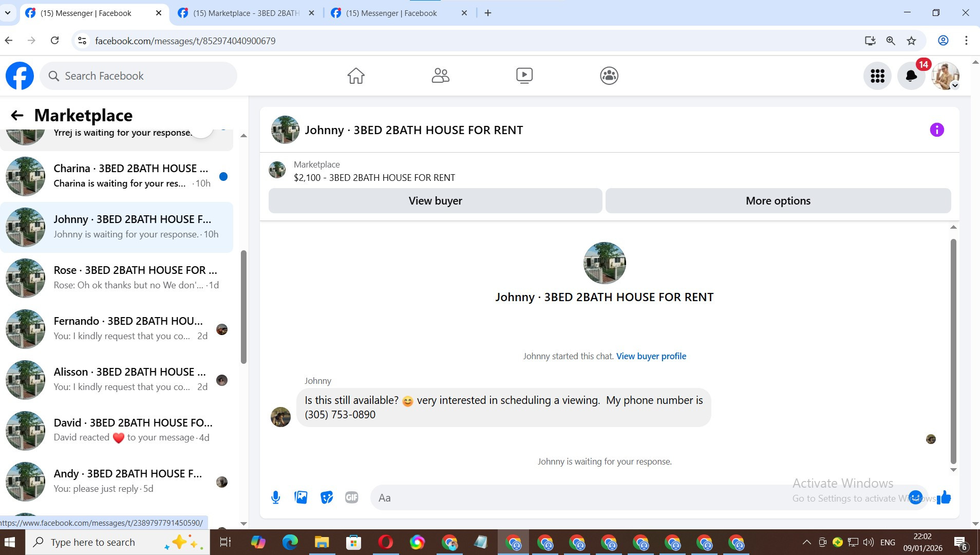
Task: Show hidden system tray icons
Action: (807, 542)
